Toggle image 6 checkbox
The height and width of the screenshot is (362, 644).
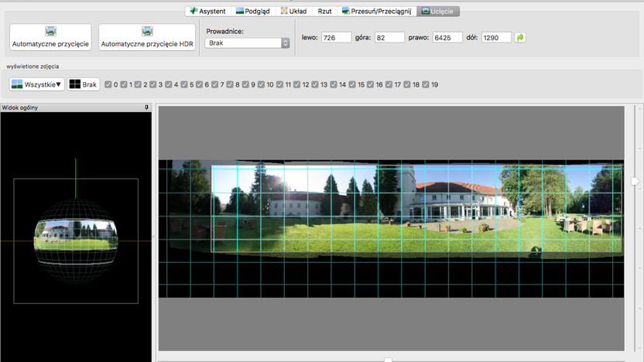199,84
